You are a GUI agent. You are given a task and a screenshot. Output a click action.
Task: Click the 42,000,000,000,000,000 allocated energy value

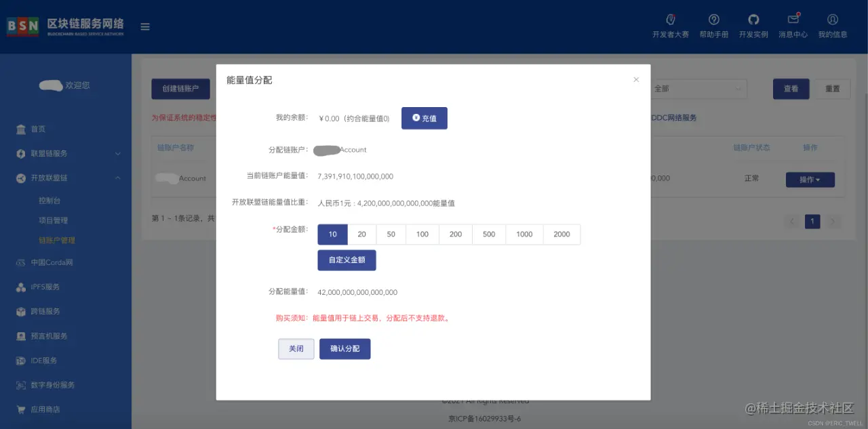(x=357, y=293)
